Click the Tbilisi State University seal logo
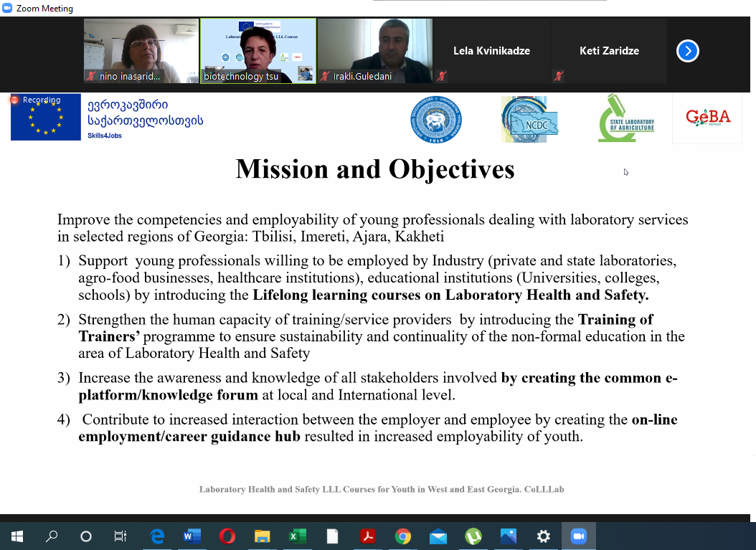The image size is (756, 550). coord(436,120)
